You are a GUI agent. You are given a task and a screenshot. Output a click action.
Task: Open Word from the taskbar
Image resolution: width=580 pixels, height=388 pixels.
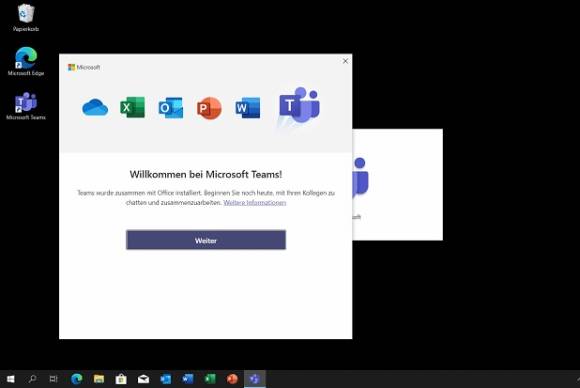tap(188, 379)
